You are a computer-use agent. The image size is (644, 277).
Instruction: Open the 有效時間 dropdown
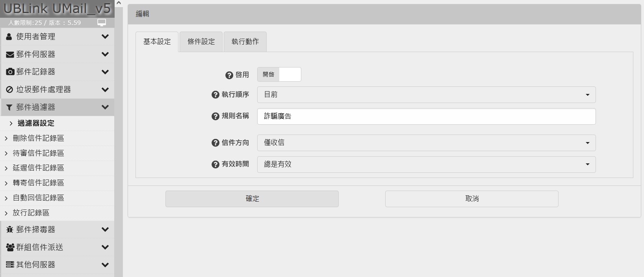[x=426, y=165]
